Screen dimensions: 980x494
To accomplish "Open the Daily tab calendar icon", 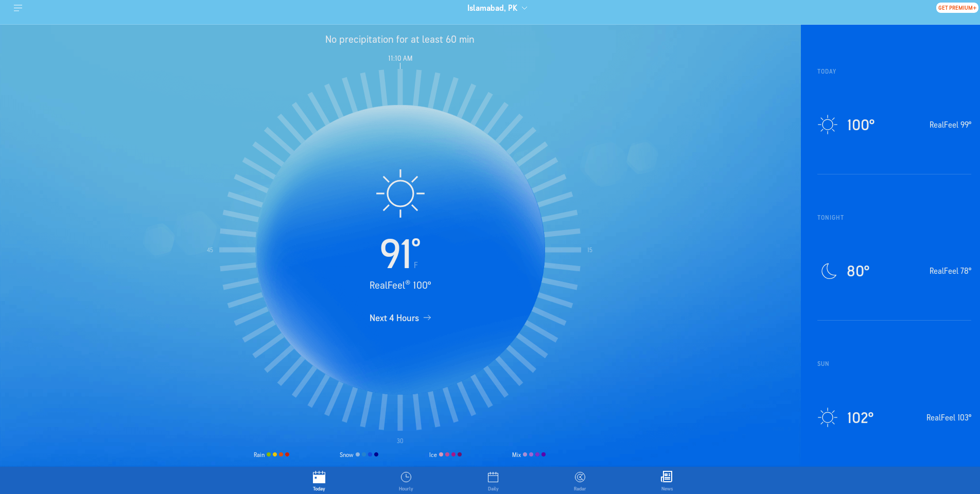I will [x=493, y=477].
